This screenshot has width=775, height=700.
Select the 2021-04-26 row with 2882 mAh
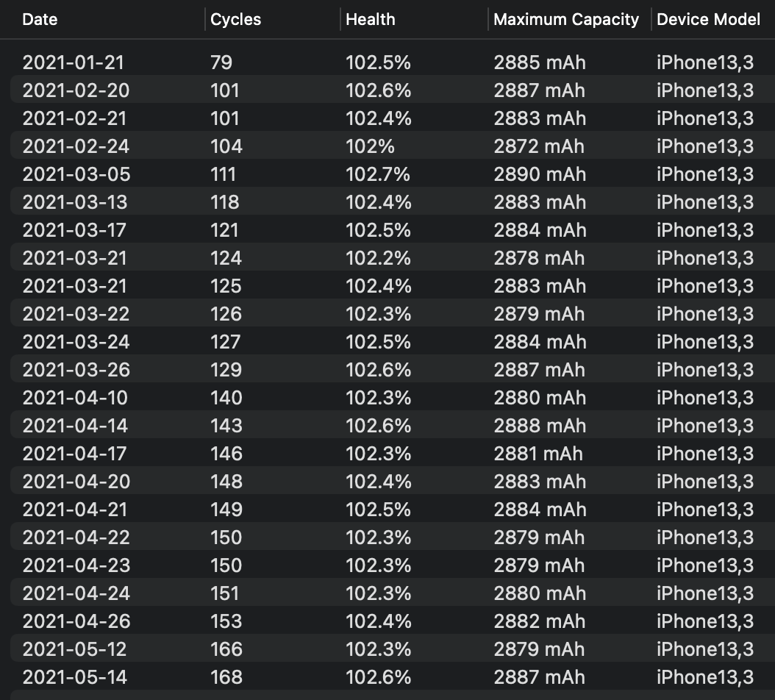pos(393,621)
